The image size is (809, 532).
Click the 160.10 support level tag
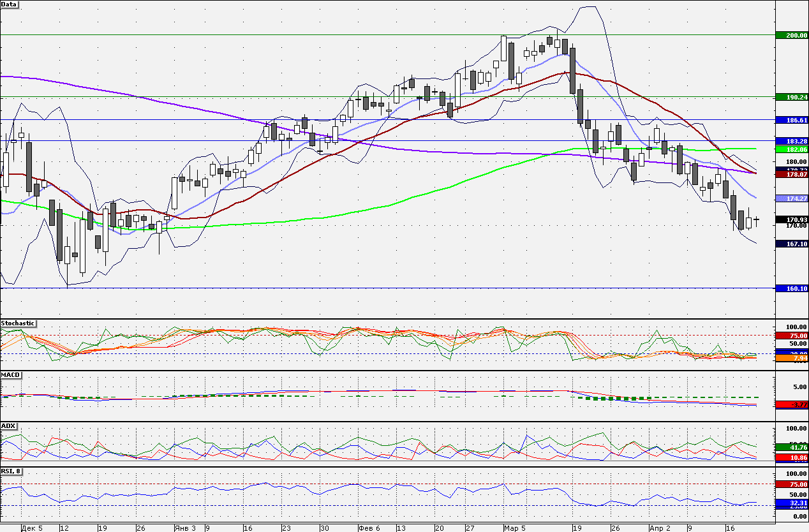[x=792, y=288]
